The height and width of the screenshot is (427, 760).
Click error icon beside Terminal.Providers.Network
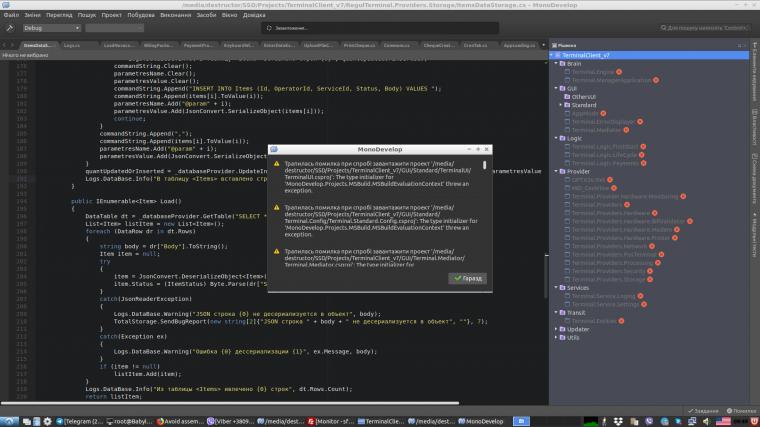[652, 246]
